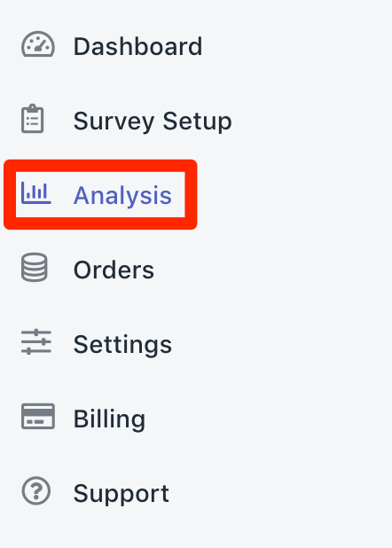This screenshot has height=548, width=392.
Task: View Orders by clicking its label
Action: click(x=114, y=270)
